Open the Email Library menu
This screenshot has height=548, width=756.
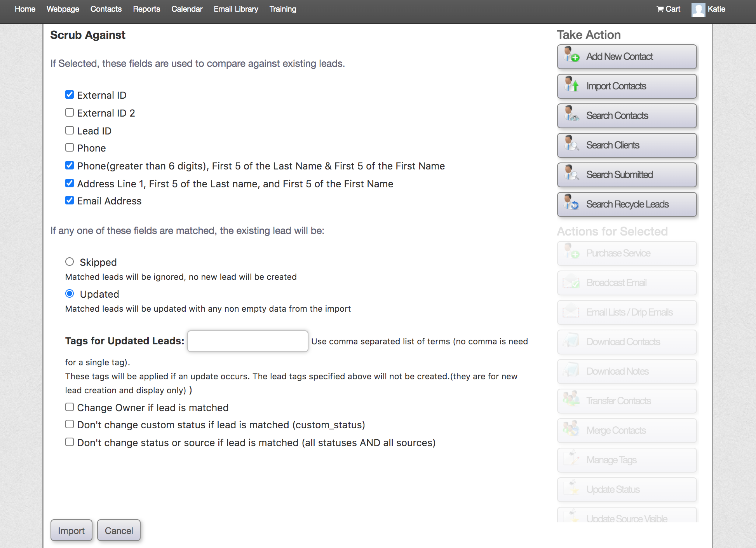pos(235,9)
